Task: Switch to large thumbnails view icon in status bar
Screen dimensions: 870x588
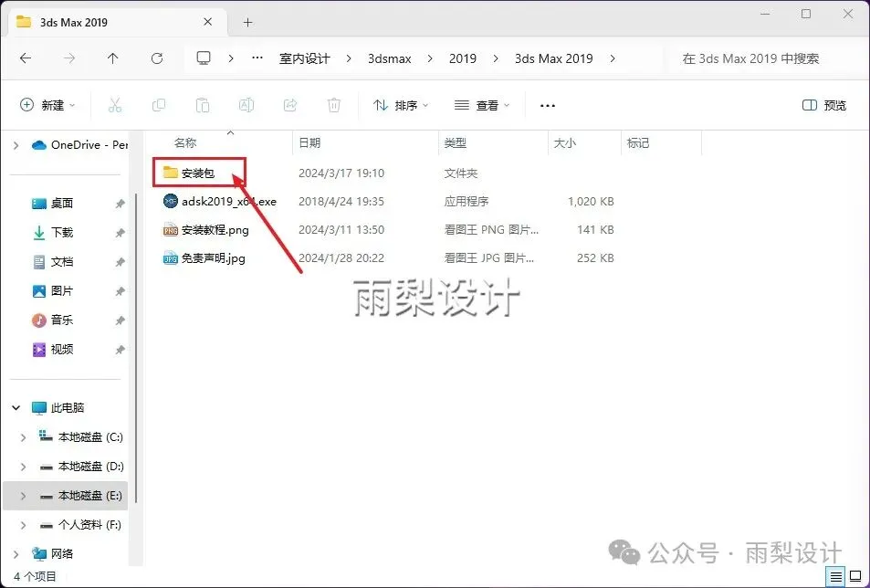Action: (855, 576)
